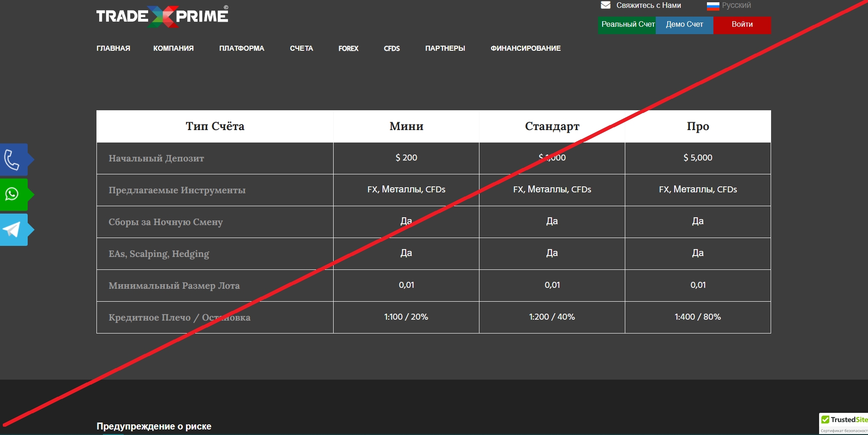Click the Демо Счет button
The width and height of the screenshot is (868, 435).
(684, 25)
